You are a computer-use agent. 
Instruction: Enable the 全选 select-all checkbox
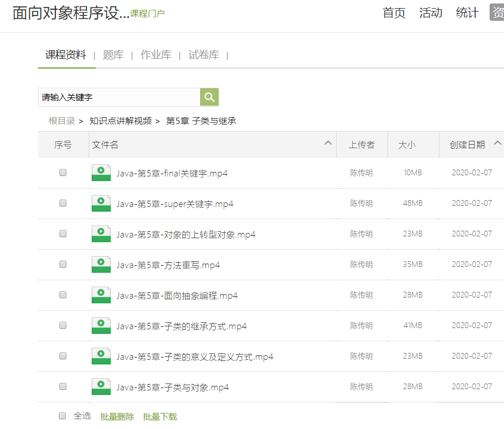(62, 416)
